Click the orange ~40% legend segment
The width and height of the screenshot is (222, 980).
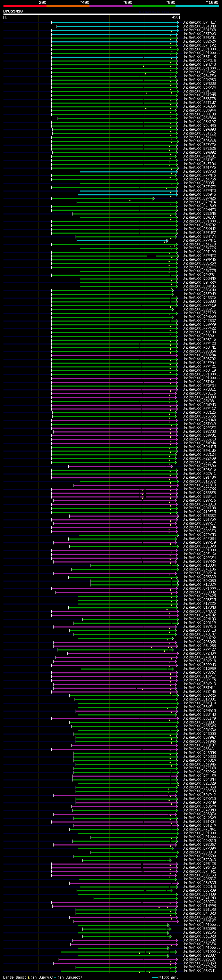coord(68,6)
